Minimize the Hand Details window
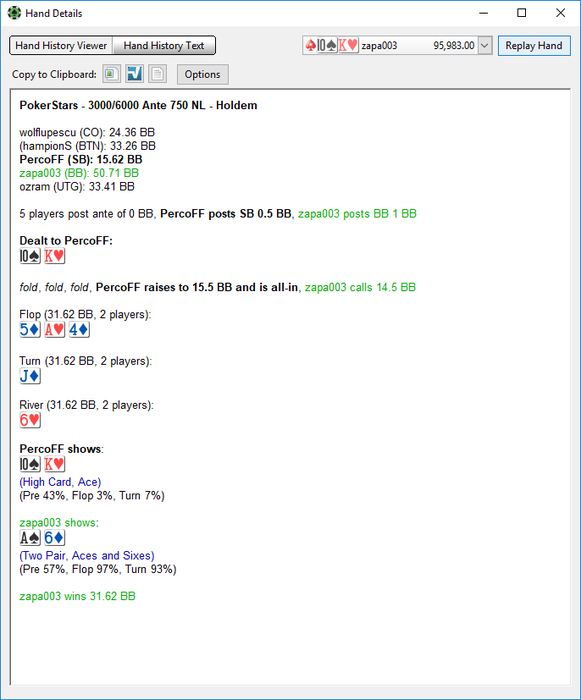This screenshot has width=581, height=700. click(x=483, y=13)
